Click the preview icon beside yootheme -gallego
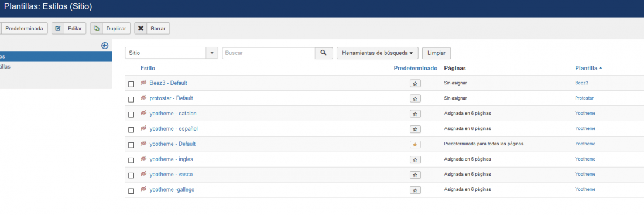 [x=143, y=189]
